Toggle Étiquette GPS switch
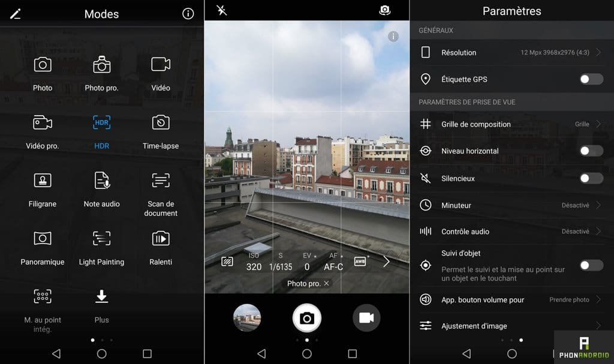The image size is (614, 364). [x=591, y=79]
